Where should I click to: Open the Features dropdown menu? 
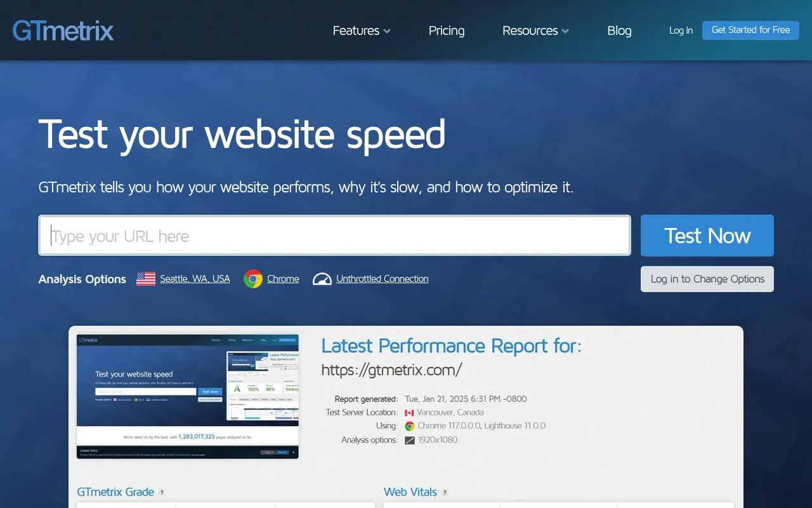point(362,30)
